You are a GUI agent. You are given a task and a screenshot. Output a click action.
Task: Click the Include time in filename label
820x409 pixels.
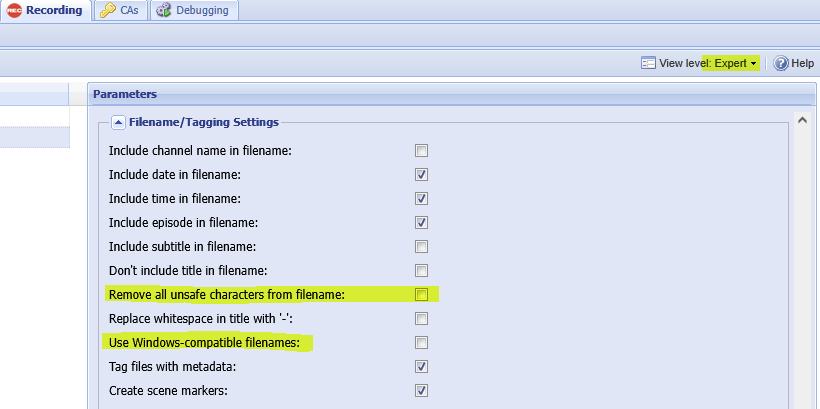click(x=175, y=199)
